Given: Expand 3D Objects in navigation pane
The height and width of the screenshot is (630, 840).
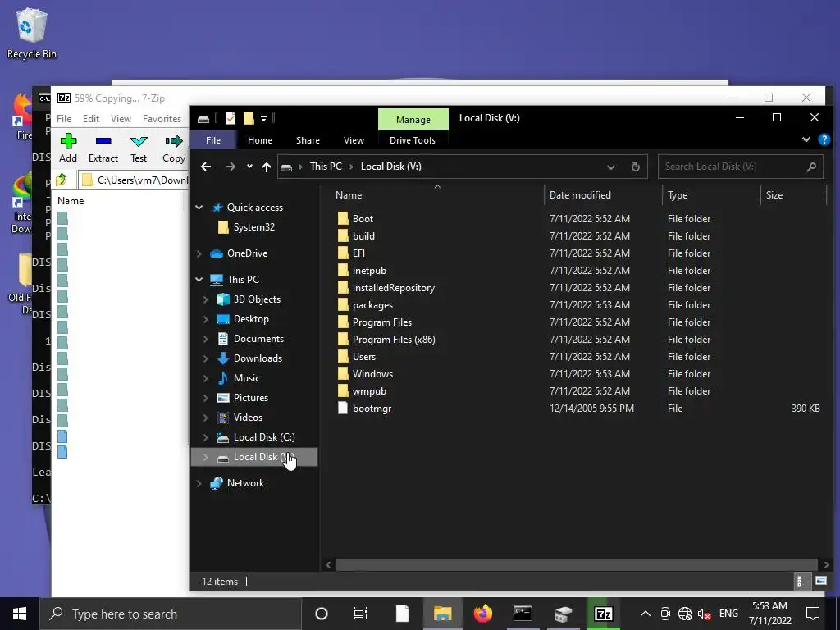Looking at the screenshot, I should pyautogui.click(x=206, y=299).
